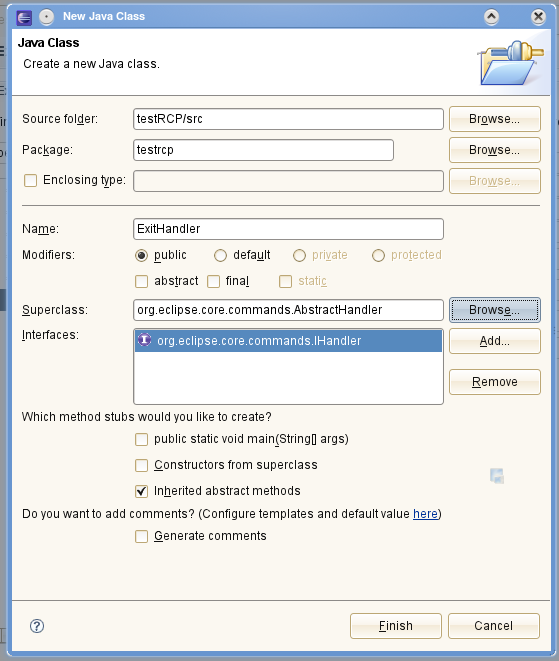This screenshot has width=559, height=661.
Task: Select the IHandler interface entry
Action: pyautogui.click(x=288, y=341)
